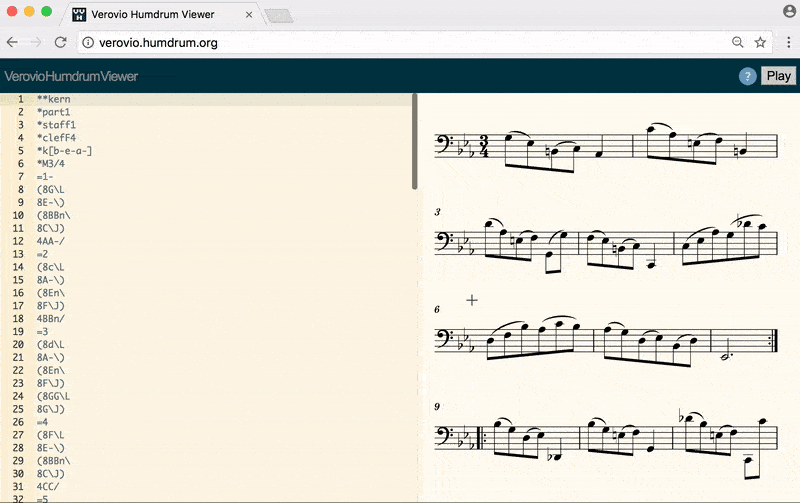Click the browser back arrow
Screen dimensions: 800x503
point(12,42)
